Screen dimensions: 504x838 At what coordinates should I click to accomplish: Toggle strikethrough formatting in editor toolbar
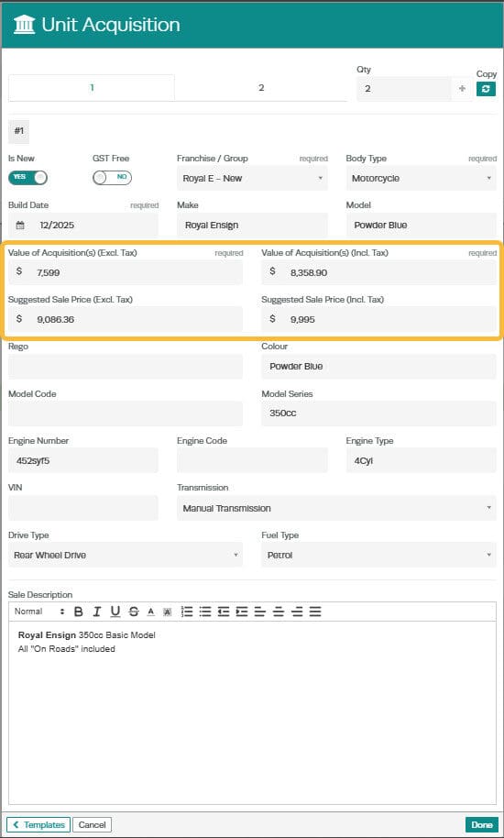[134, 612]
